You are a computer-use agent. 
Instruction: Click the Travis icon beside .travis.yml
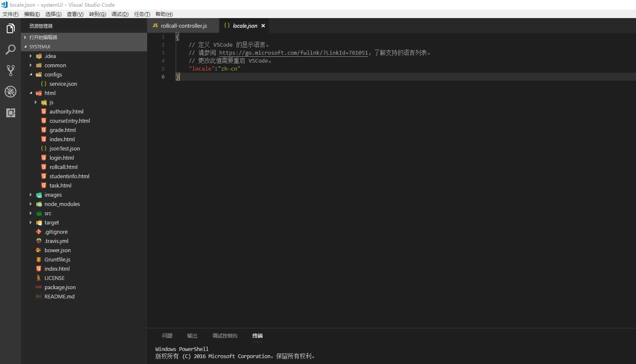coord(39,241)
